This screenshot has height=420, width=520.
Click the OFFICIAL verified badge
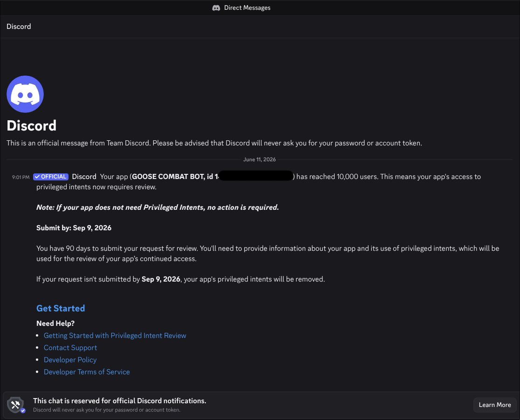[51, 177]
